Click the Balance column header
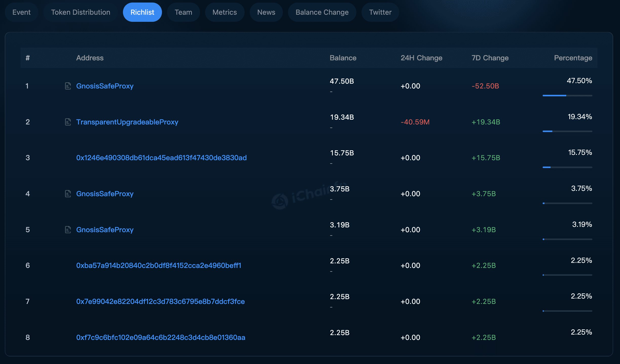The height and width of the screenshot is (364, 620). point(343,58)
